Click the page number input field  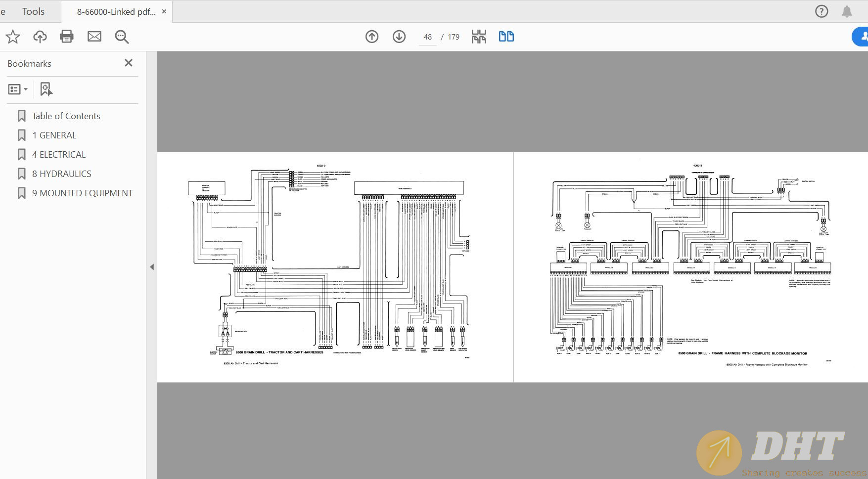(428, 37)
